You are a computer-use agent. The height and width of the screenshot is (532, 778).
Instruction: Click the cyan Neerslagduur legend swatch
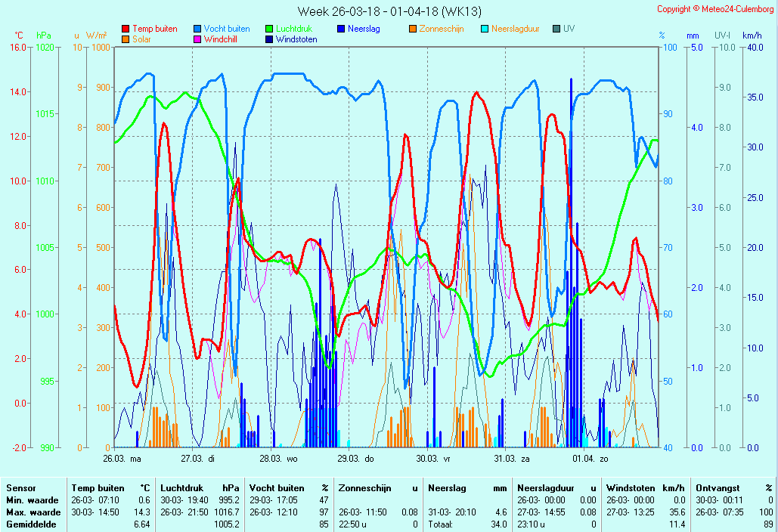(x=485, y=29)
